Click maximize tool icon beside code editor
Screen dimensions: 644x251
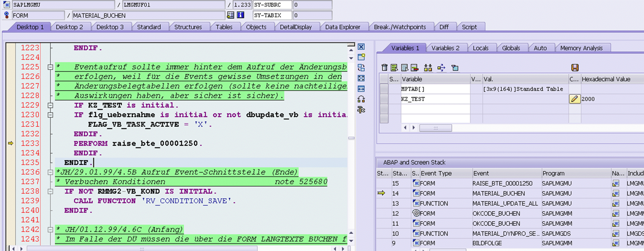pos(361,78)
